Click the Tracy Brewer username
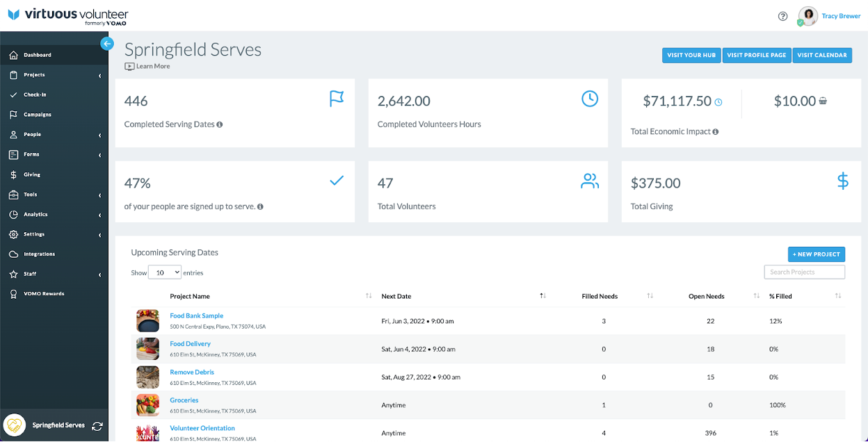 (x=841, y=16)
